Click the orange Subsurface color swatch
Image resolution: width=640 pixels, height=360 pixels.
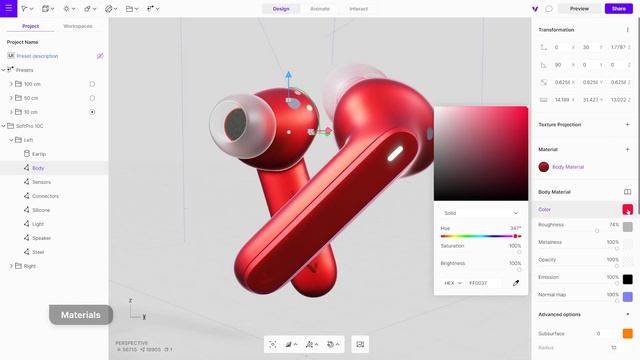pyautogui.click(x=628, y=333)
